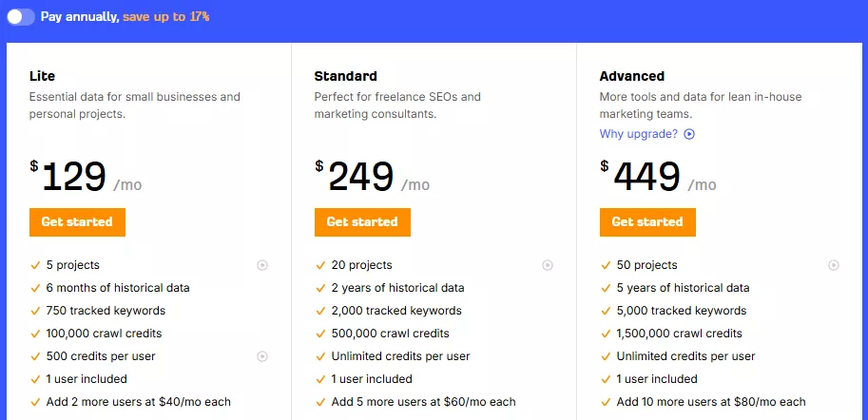Click Add 2 more users at $40/mo
This screenshot has height=420, width=868.
[x=138, y=402]
